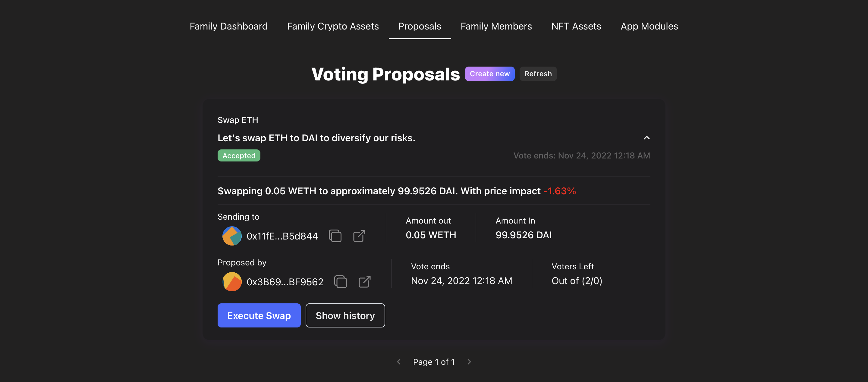Click the Accepted status badge

(239, 156)
